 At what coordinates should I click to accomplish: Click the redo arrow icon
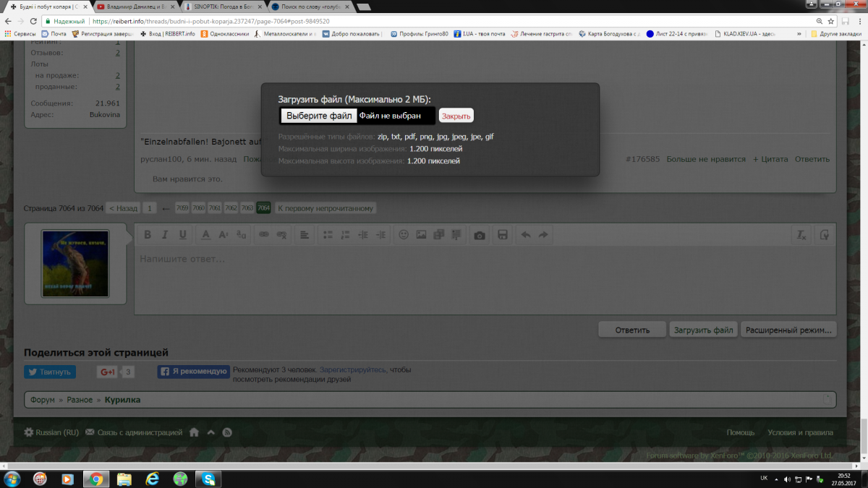click(543, 235)
